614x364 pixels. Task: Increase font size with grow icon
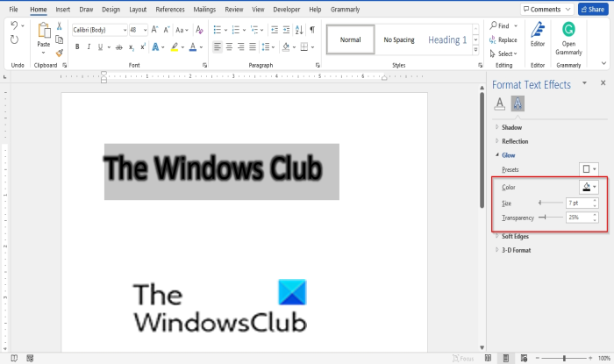click(154, 30)
